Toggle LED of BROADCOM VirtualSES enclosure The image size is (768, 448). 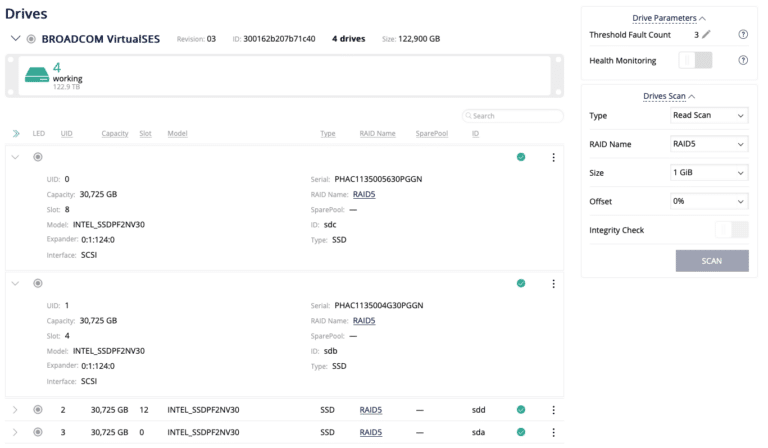(x=31, y=39)
